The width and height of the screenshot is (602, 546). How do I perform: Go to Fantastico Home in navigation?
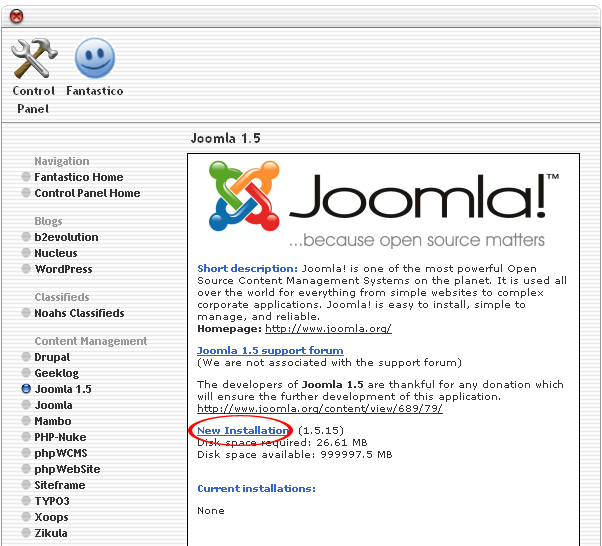(79, 177)
